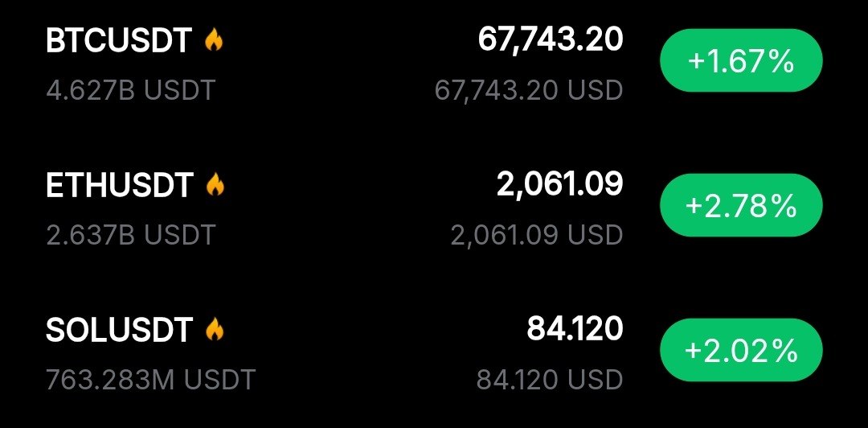The width and height of the screenshot is (868, 428).
Task: Click the fire icon next to BTCUSDT
Action: pyautogui.click(x=213, y=40)
